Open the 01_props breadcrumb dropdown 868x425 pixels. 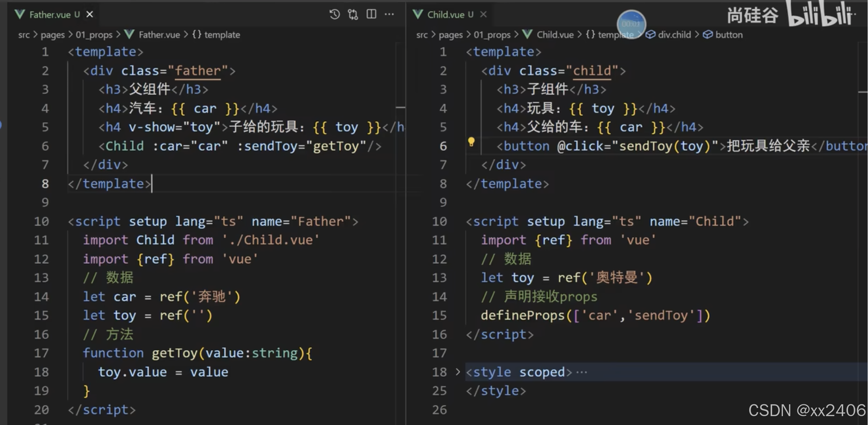click(94, 34)
